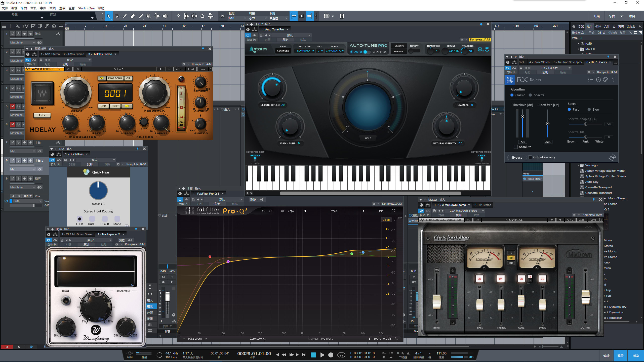This screenshot has width=644, height=362.
Task: Select the Split (knife) tool
Action: pyautogui.click(x=125, y=16)
